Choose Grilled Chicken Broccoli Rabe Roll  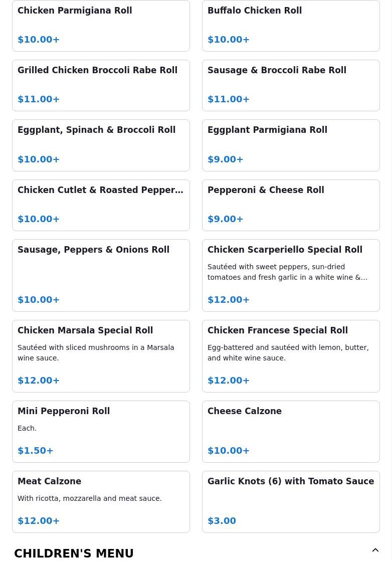pos(101,85)
